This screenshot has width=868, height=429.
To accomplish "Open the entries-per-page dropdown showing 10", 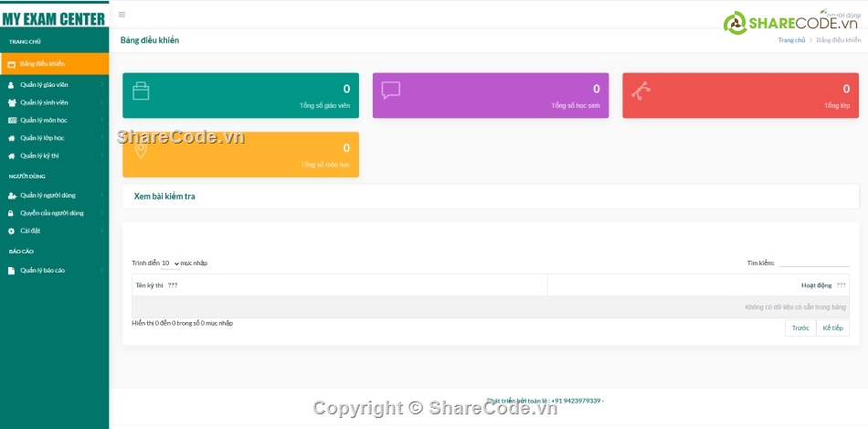I will tap(170, 263).
